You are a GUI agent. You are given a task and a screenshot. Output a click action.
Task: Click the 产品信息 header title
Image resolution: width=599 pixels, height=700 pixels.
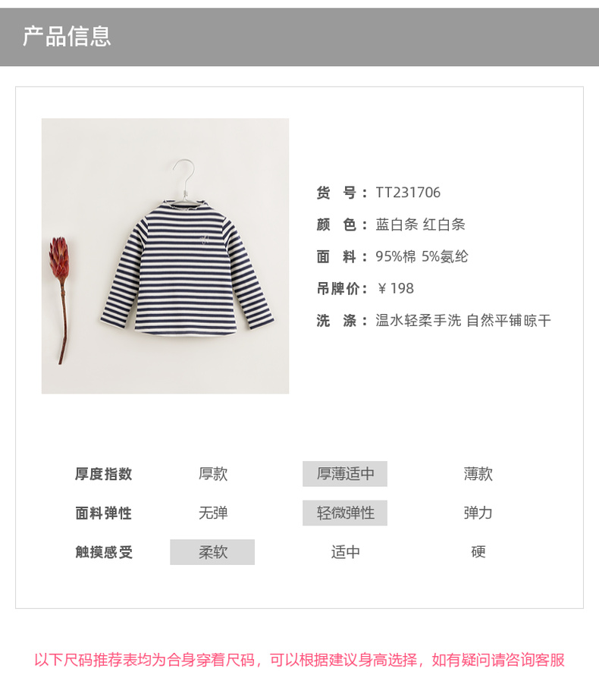(x=67, y=36)
